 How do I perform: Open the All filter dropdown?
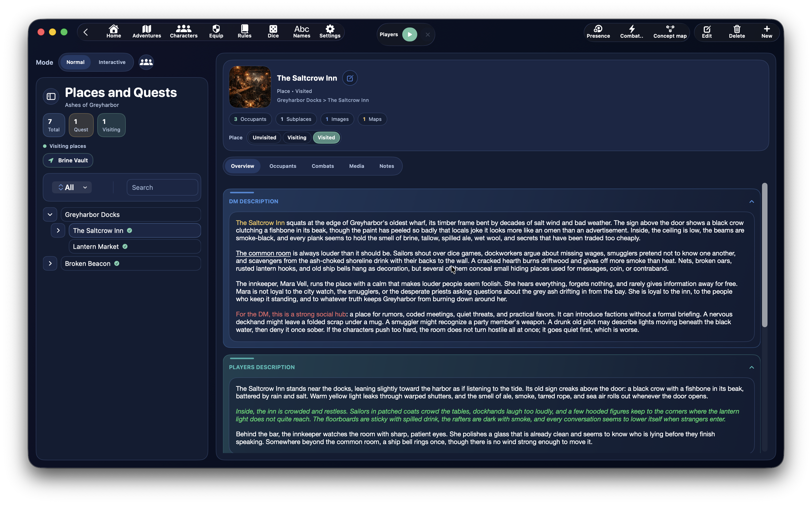click(x=72, y=187)
